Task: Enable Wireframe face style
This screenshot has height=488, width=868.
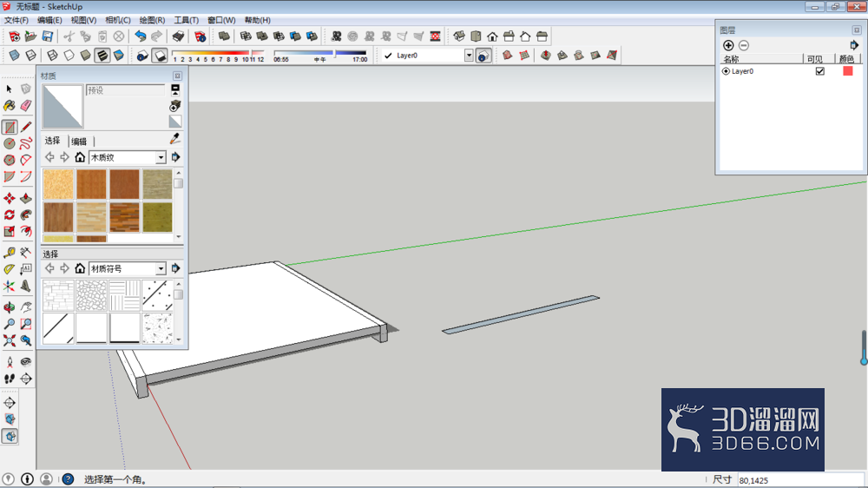Action: click(52, 56)
